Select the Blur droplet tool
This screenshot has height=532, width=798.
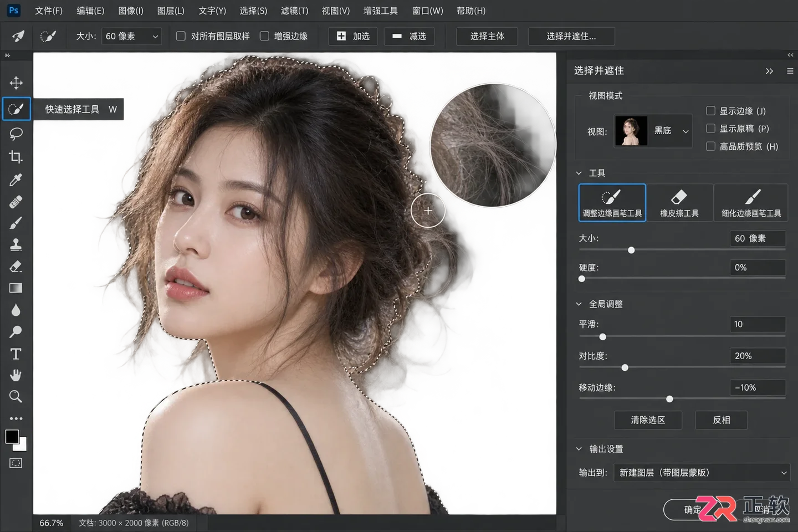16,310
